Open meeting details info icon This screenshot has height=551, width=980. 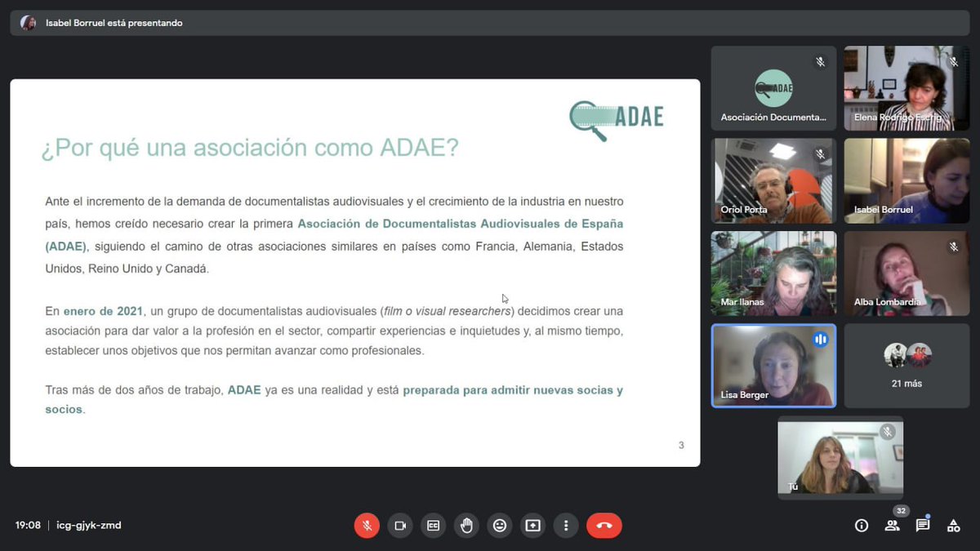click(x=862, y=526)
